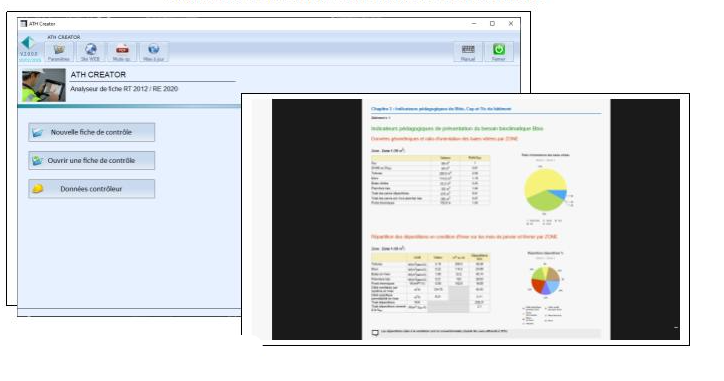This screenshot has width=724, height=381.
Task: Click the version number link under the logo
Action: tap(29, 54)
